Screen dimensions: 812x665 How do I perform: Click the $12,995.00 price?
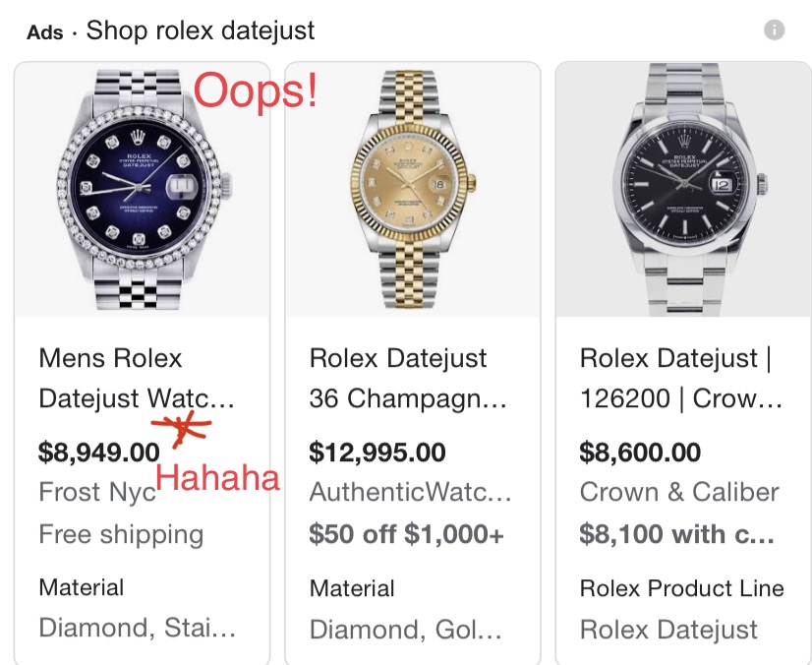377,452
